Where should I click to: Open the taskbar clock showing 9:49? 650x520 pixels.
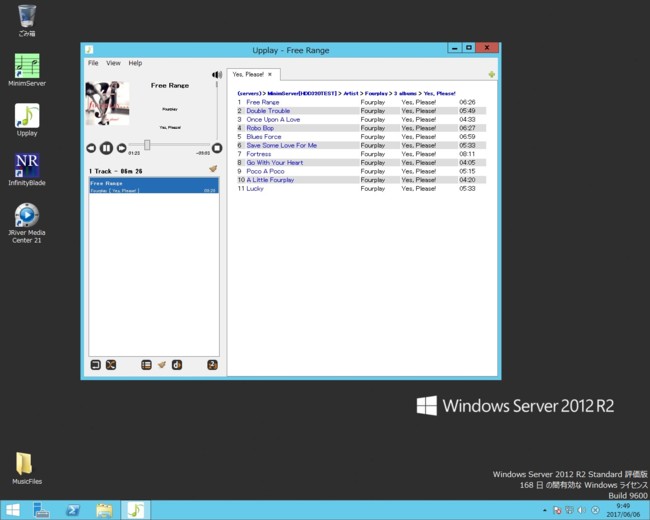[623, 510]
